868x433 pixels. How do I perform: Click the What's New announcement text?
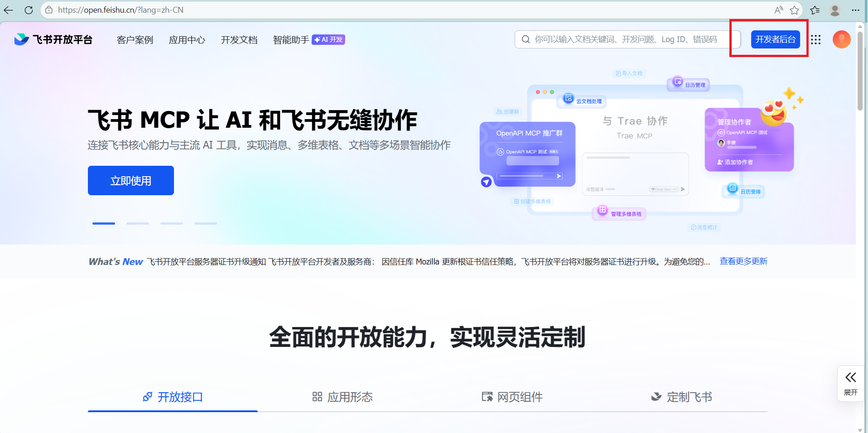pos(429,262)
